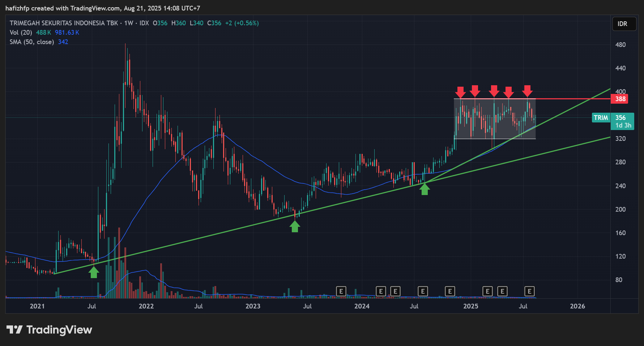Click the '240' price axis label
The image size is (644, 346).
620,186
